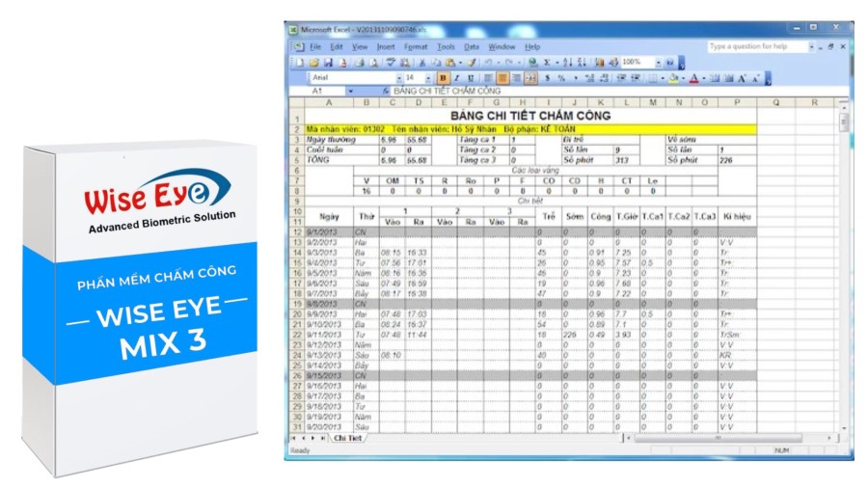The height and width of the screenshot is (488, 868).
Task: Click the Research icon in the toolbar
Action: pyautogui.click(x=405, y=63)
